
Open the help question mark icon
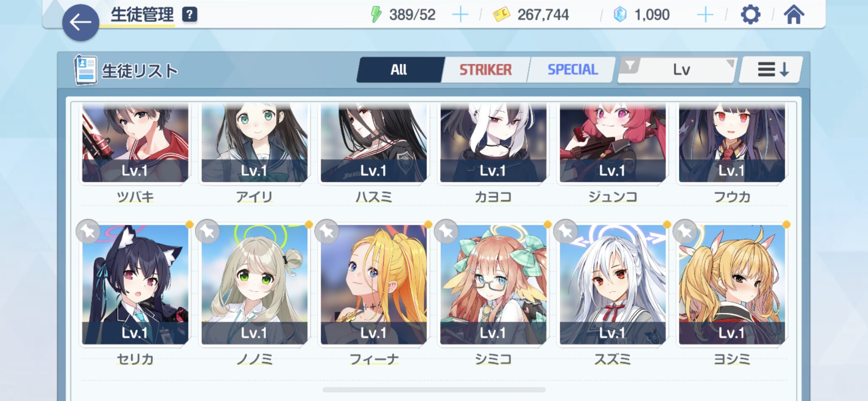190,14
